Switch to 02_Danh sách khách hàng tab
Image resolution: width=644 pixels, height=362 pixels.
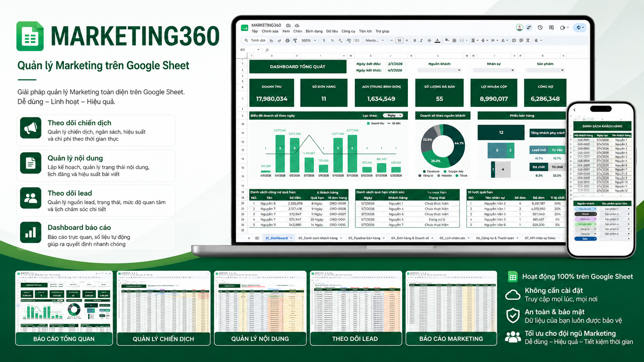pyautogui.click(x=320, y=238)
